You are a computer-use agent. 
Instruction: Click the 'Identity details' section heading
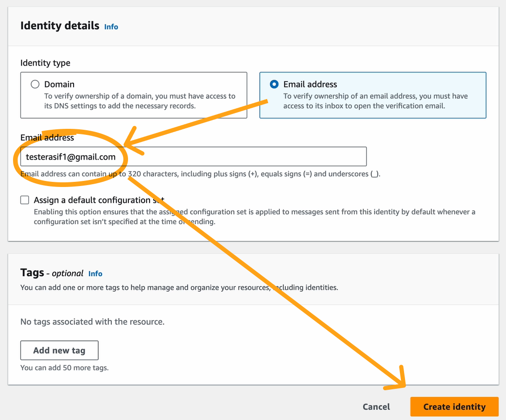tap(60, 26)
